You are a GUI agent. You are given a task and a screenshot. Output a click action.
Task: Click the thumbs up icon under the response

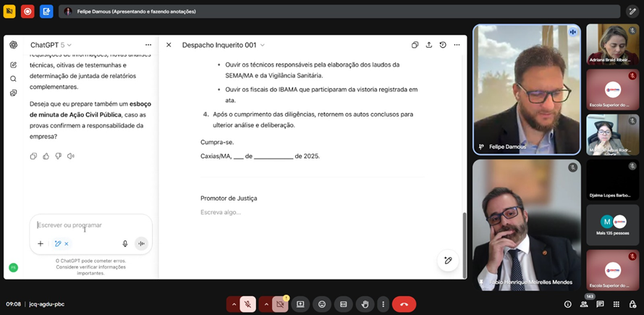tap(46, 156)
